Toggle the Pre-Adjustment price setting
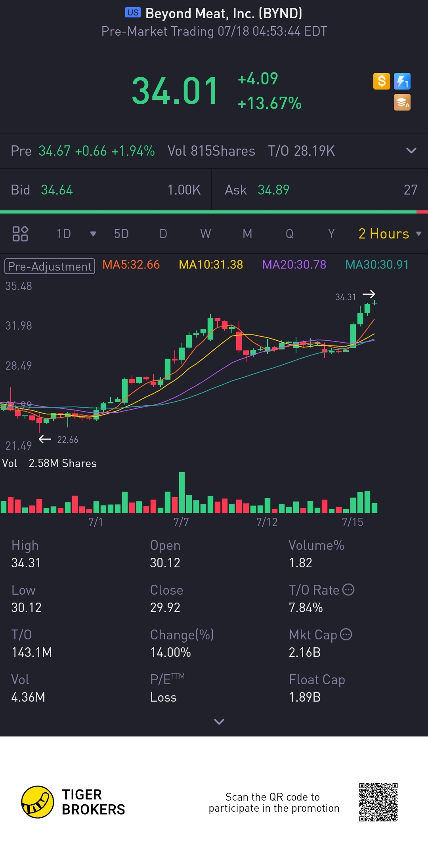Image resolution: width=428 pixels, height=868 pixels. 50,266
